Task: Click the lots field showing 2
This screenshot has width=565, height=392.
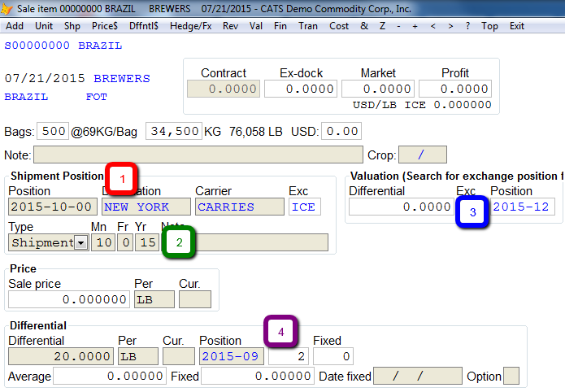Action: (289, 356)
